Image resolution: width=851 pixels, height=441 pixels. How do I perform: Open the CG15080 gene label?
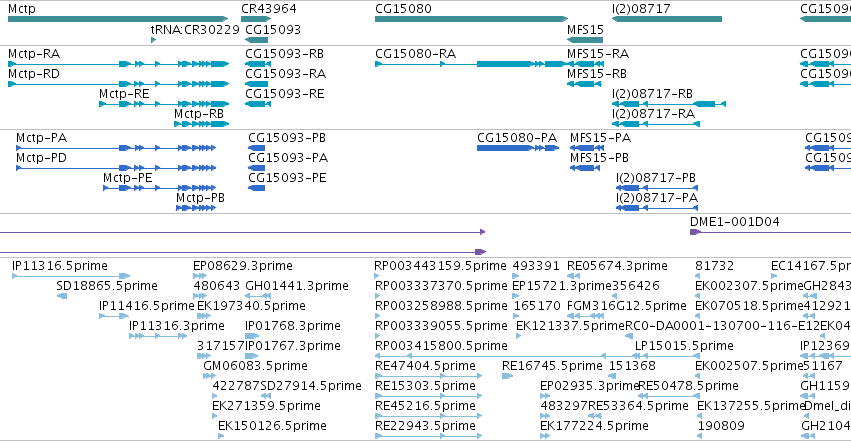pyautogui.click(x=403, y=9)
